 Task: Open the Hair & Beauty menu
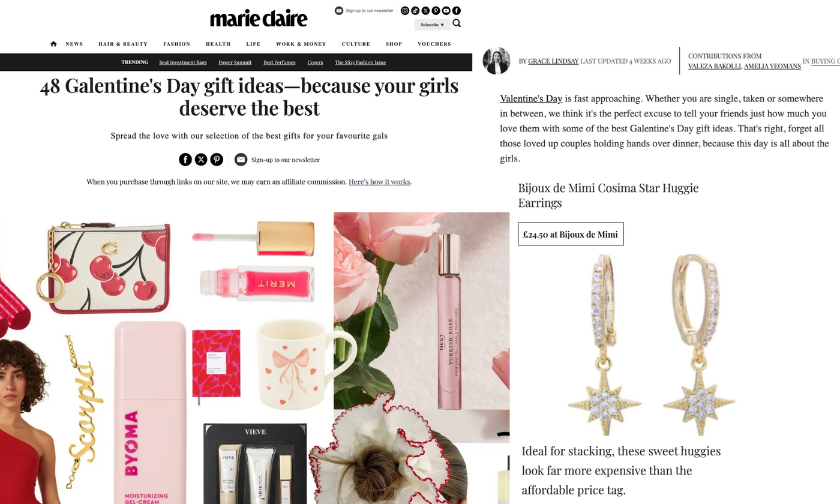tap(123, 44)
